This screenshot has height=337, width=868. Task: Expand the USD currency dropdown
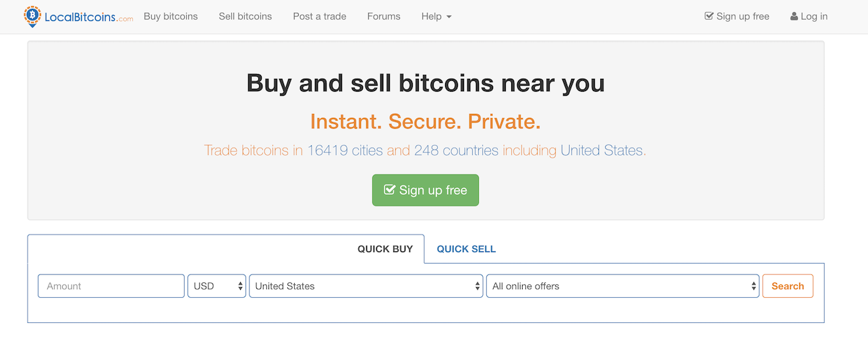point(216,286)
